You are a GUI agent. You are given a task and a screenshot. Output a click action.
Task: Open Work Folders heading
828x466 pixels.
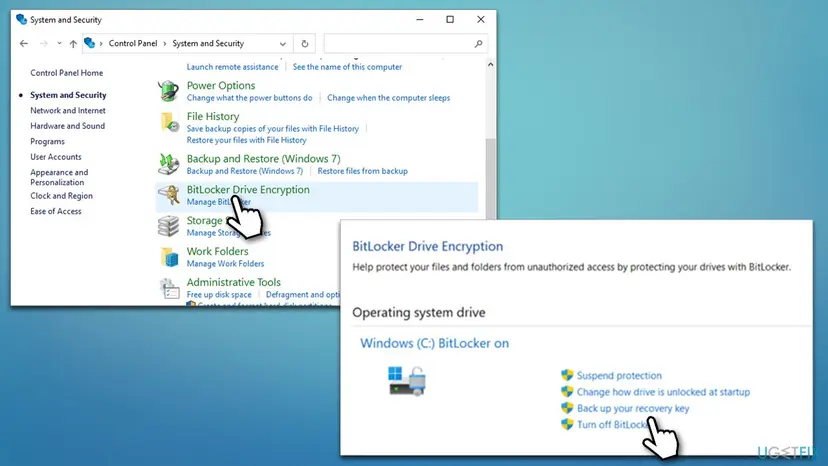(x=218, y=251)
